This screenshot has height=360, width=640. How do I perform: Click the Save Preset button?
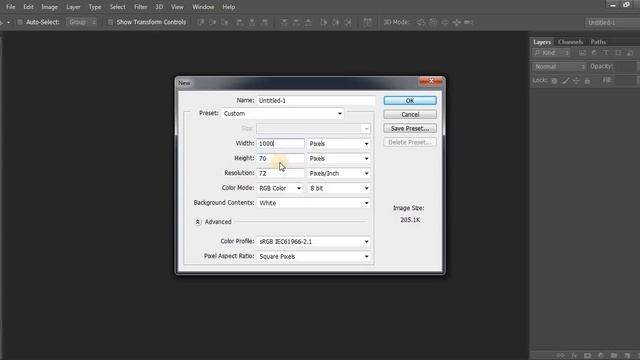[410, 128]
